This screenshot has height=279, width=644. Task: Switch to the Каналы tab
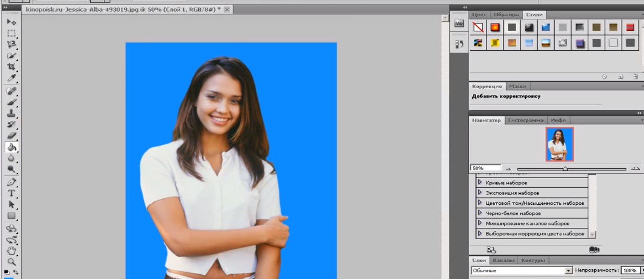503,260
